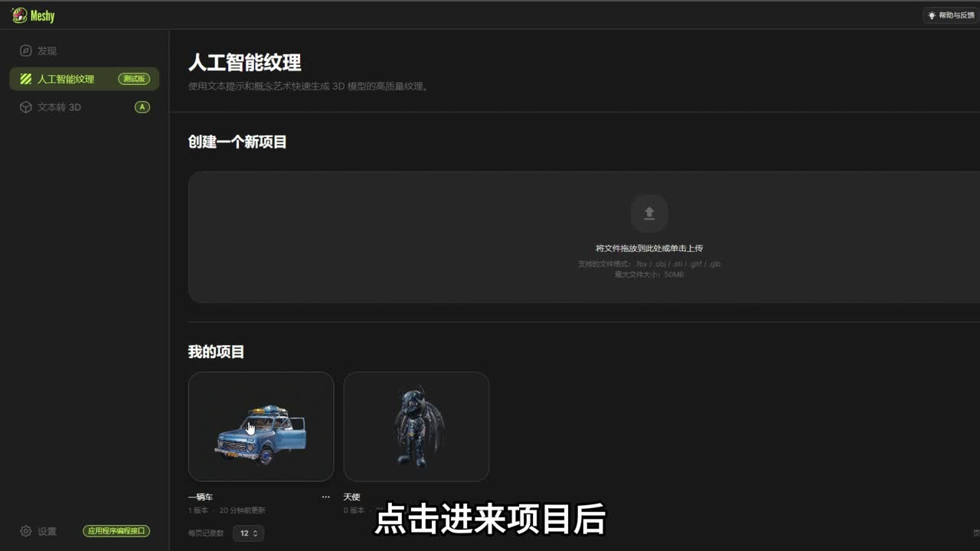The image size is (980, 551).
Task: Click the Meshy mushroom logo
Action: 19,15
